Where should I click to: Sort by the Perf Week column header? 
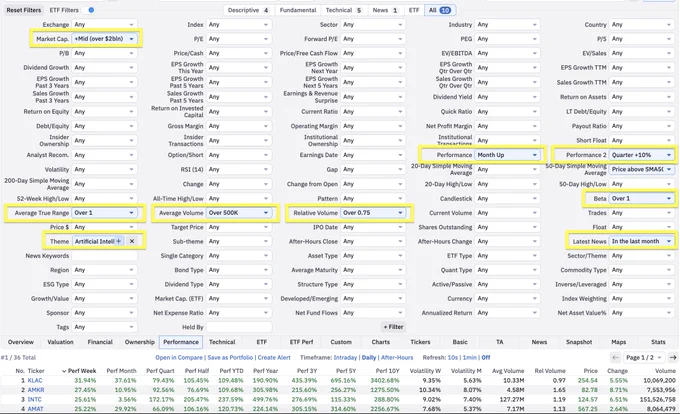(82, 371)
